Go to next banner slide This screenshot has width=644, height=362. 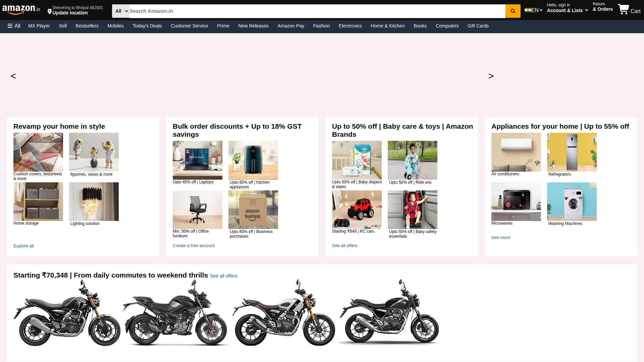pyautogui.click(x=491, y=76)
